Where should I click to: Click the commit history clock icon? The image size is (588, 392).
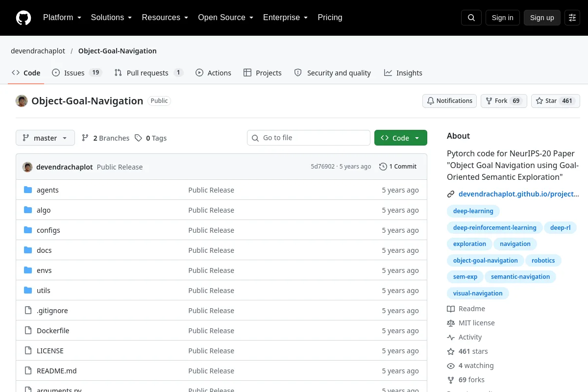383,167
